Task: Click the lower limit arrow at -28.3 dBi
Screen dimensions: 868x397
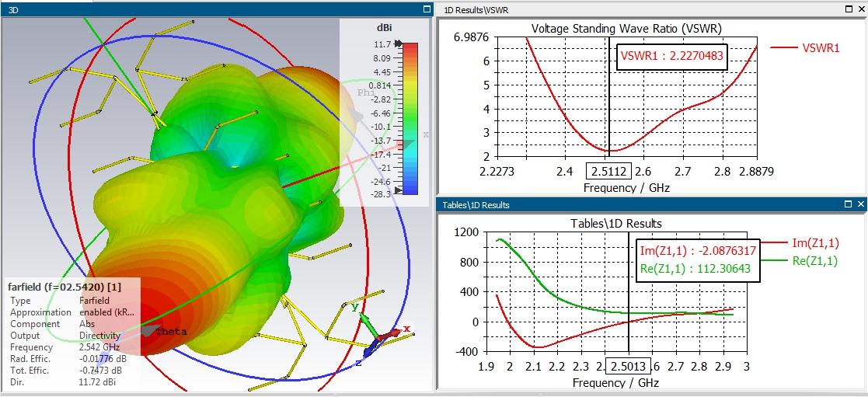Action: tap(399, 190)
